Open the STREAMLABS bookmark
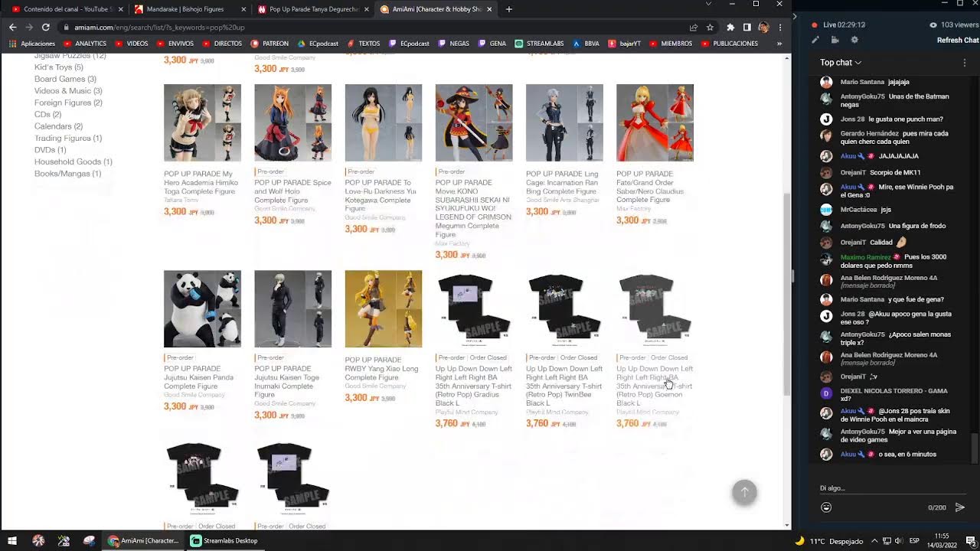980x551 pixels. click(x=540, y=44)
